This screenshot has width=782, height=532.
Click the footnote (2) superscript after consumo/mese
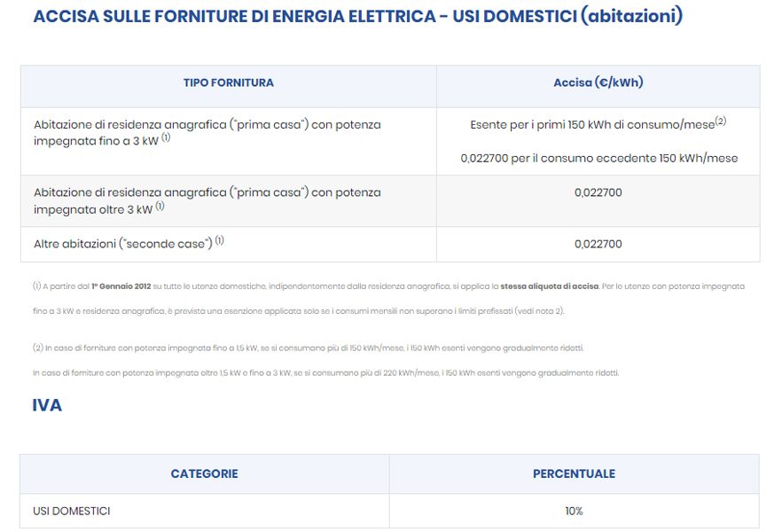(x=721, y=121)
